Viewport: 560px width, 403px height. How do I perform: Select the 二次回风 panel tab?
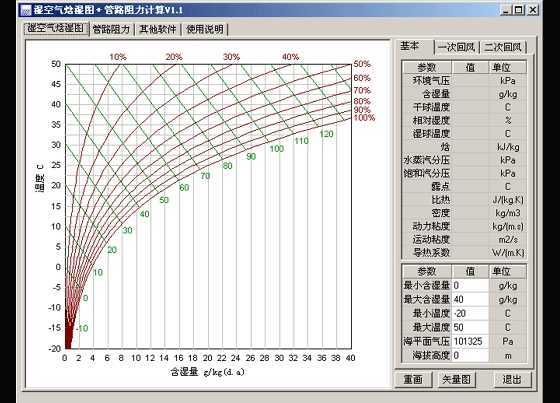click(503, 47)
